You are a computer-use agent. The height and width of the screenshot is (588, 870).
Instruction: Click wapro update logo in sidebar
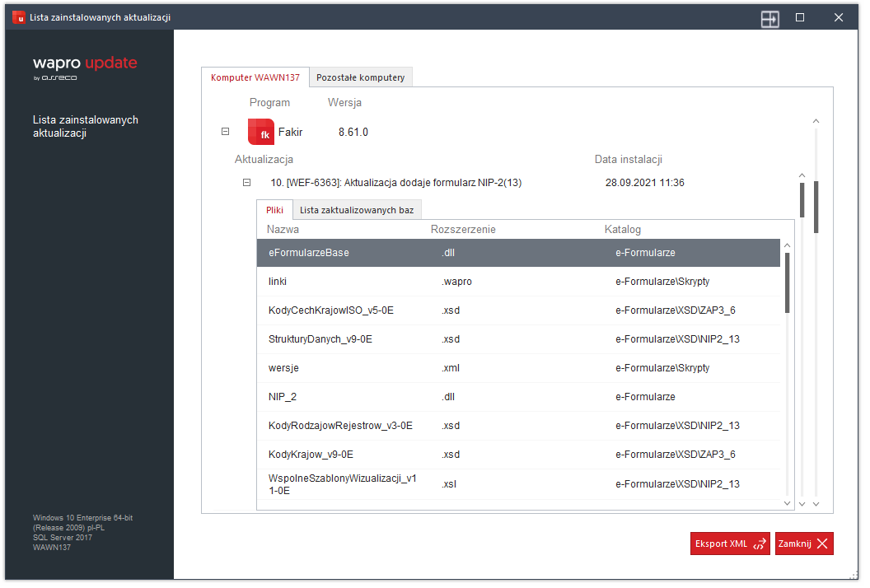tap(84, 68)
